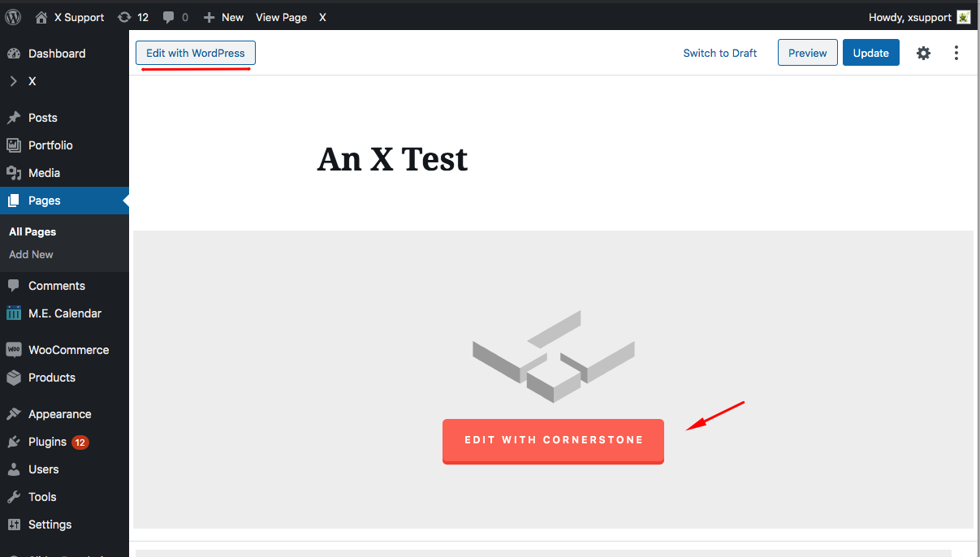
Task: Click the WooCommerce Woo icon
Action: [14, 350]
